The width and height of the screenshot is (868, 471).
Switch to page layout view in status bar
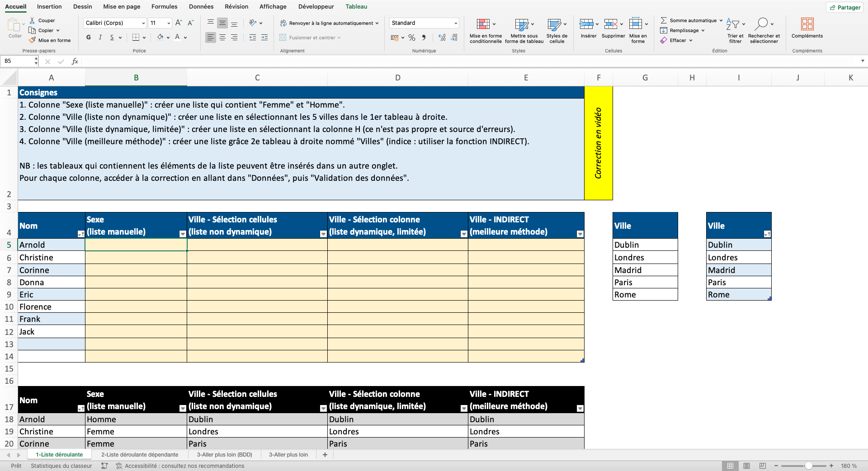point(746,466)
